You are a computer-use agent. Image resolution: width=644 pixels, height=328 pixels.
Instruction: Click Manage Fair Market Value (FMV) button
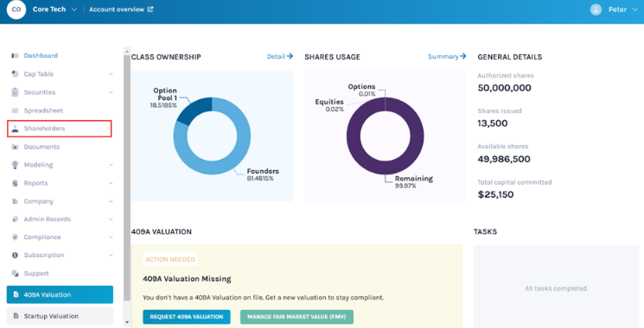[x=296, y=317]
